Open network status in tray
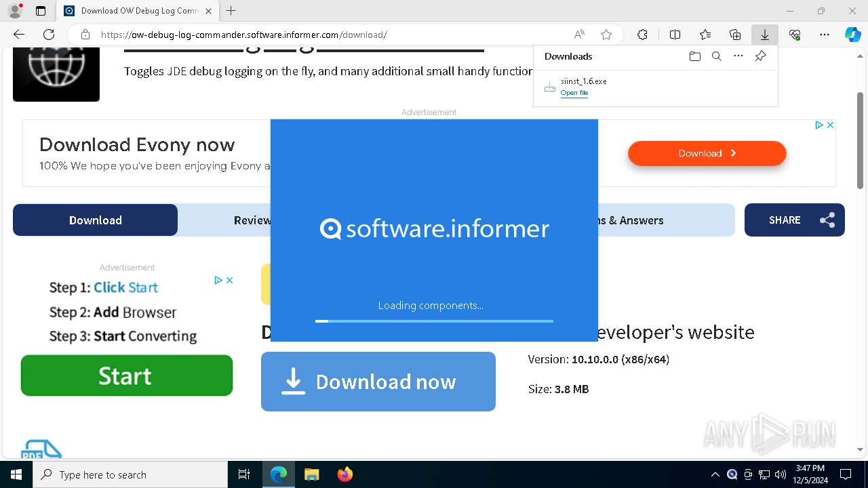The height and width of the screenshot is (488, 868). click(x=764, y=474)
